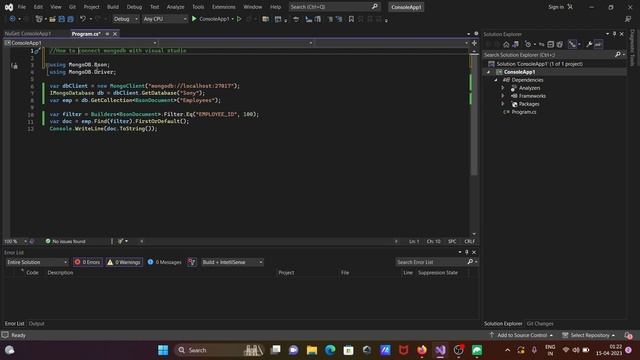Viewport: 640px width, 360px height.
Task: Switch to the Git Changes tab
Action: point(540,324)
